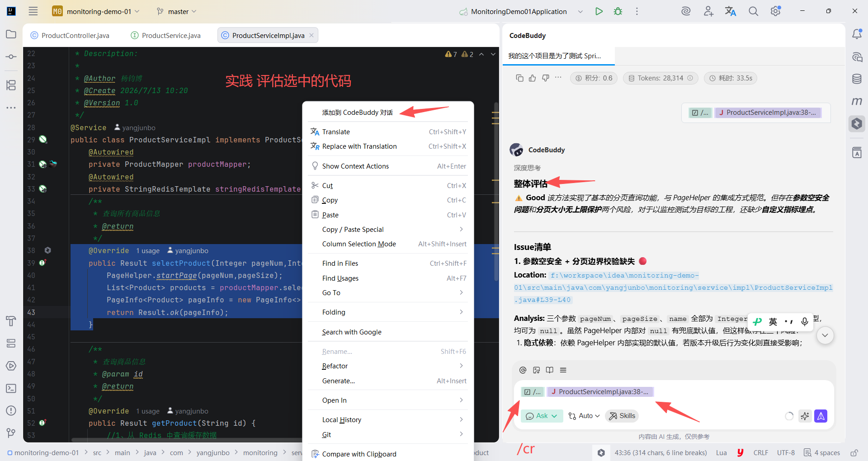Click the @ mention icon in chat input

[523, 370]
